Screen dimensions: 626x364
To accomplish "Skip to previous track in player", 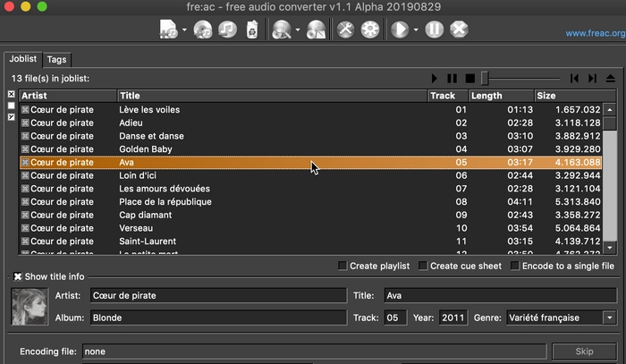I will [x=574, y=78].
